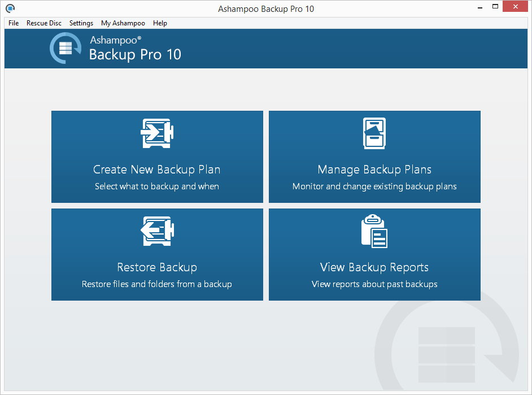Click "View reports about past backups" subtitle

[374, 284]
